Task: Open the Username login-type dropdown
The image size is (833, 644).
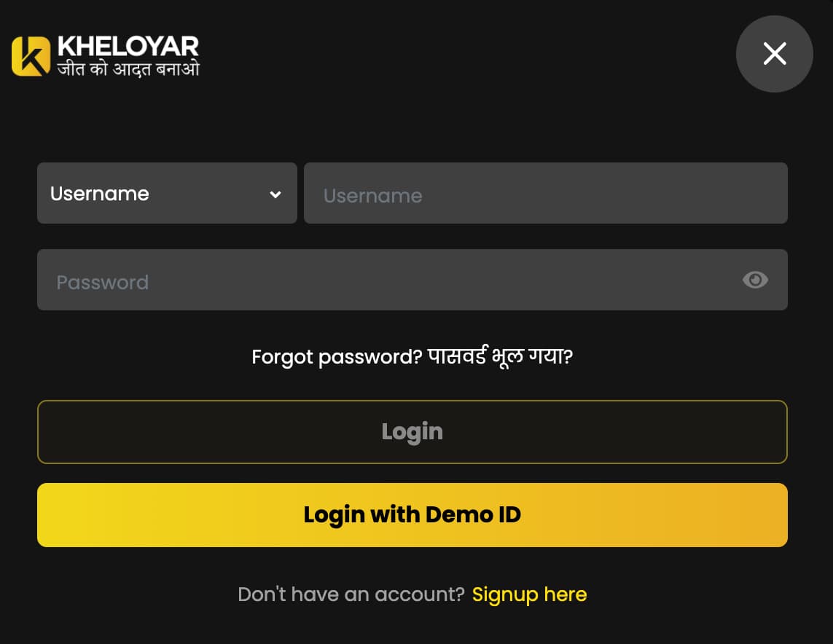Action: tap(167, 193)
